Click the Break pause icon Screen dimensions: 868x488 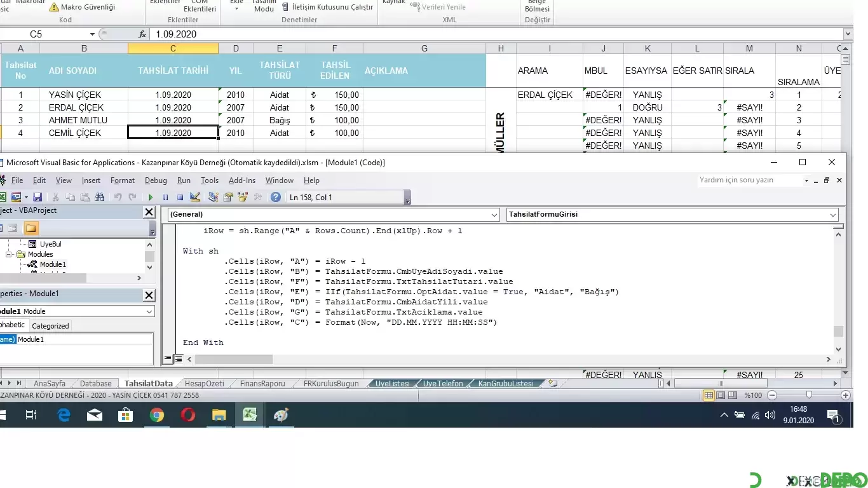click(x=165, y=197)
